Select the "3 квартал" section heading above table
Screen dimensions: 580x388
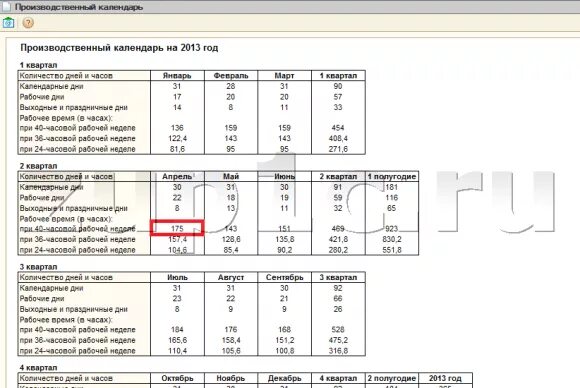pos(38,267)
